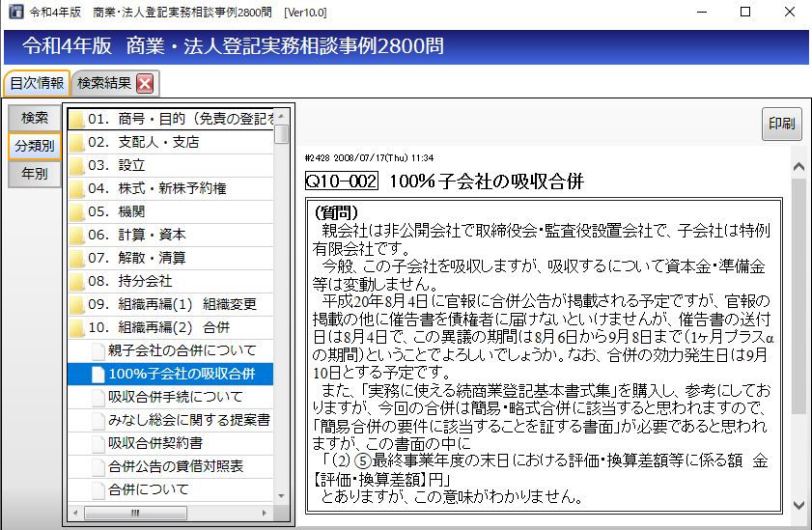Open folder icon for 04. 株式・新株予約権

point(76,189)
